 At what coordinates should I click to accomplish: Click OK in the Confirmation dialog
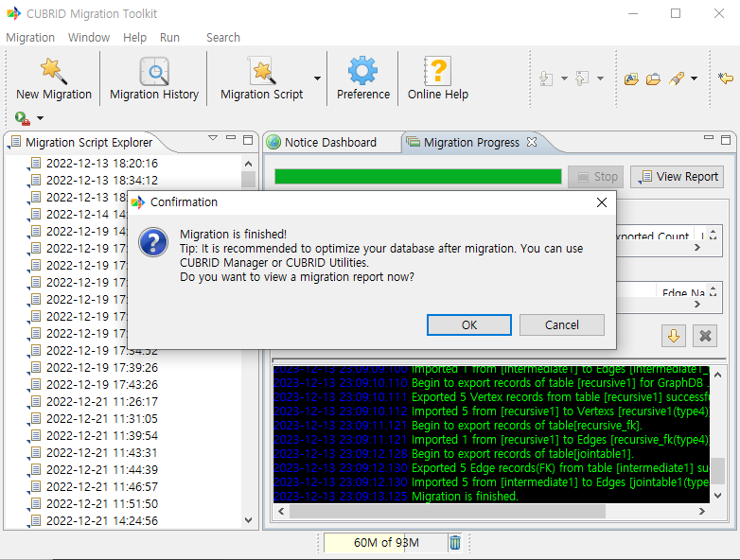click(469, 325)
